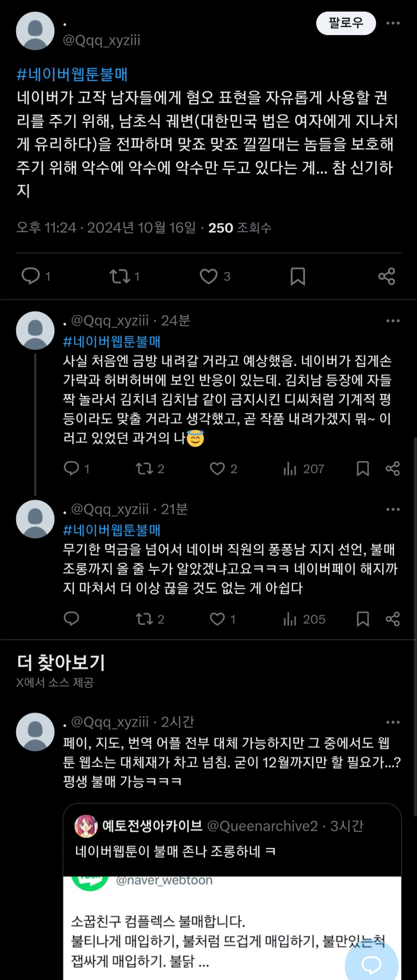This screenshot has width=417, height=980.
Task: Tap the 팔로우 follow button
Action: click(346, 23)
